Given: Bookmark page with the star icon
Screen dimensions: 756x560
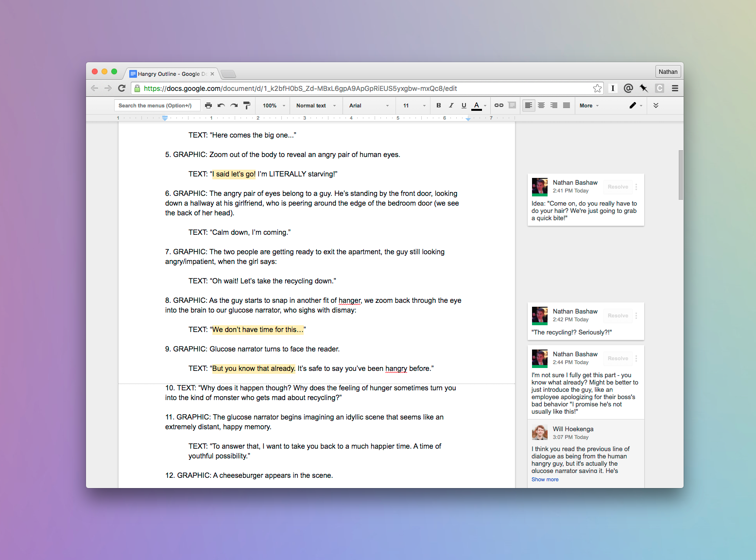Looking at the screenshot, I should click(597, 88).
